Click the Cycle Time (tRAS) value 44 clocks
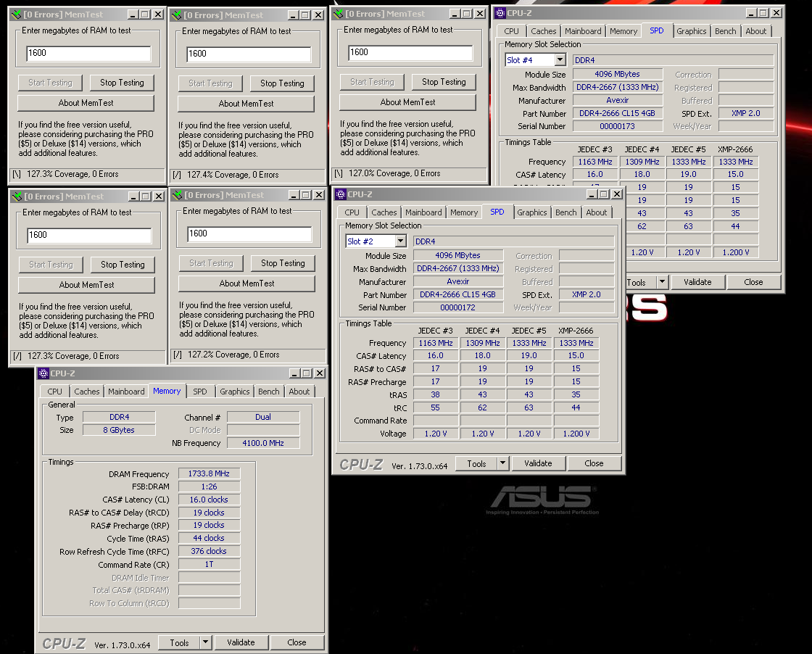 point(210,538)
